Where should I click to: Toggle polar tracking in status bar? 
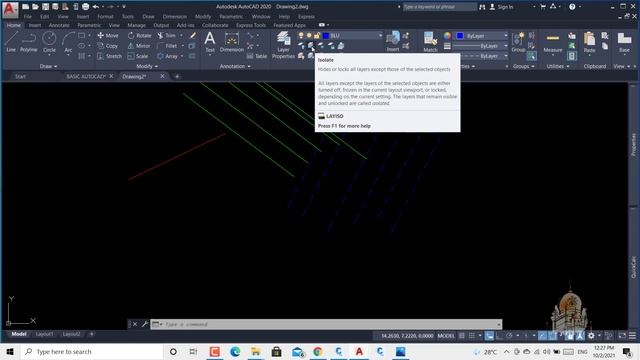(509, 336)
